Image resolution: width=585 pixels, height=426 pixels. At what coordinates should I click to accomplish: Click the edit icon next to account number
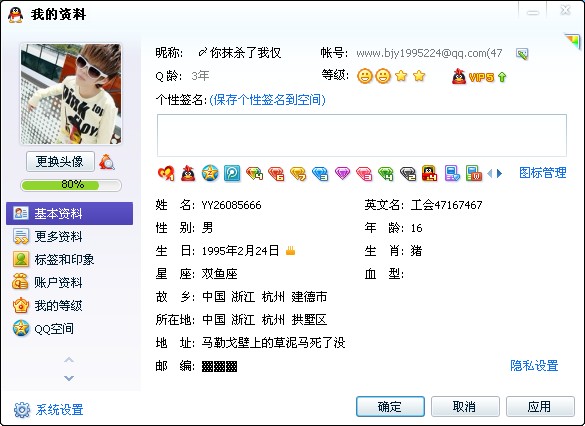(522, 54)
